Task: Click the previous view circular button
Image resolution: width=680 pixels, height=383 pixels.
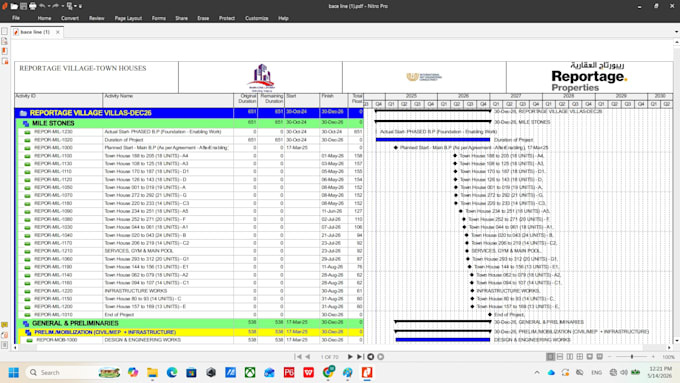Action: (370, 357)
